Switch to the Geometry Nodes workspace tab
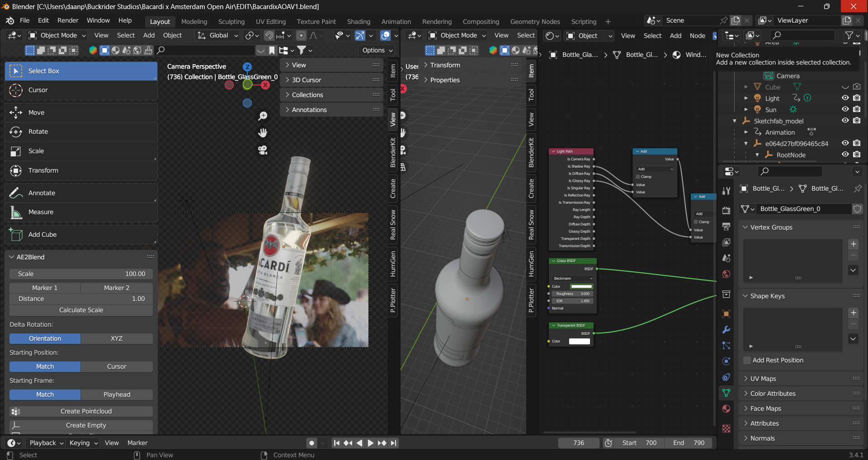The height and width of the screenshot is (460, 868). pyautogui.click(x=535, y=21)
